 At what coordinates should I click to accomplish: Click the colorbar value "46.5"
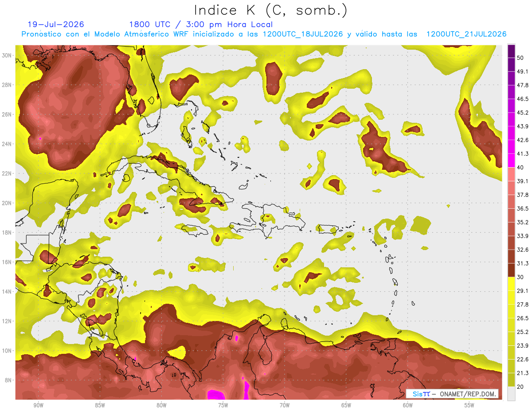pos(523,99)
